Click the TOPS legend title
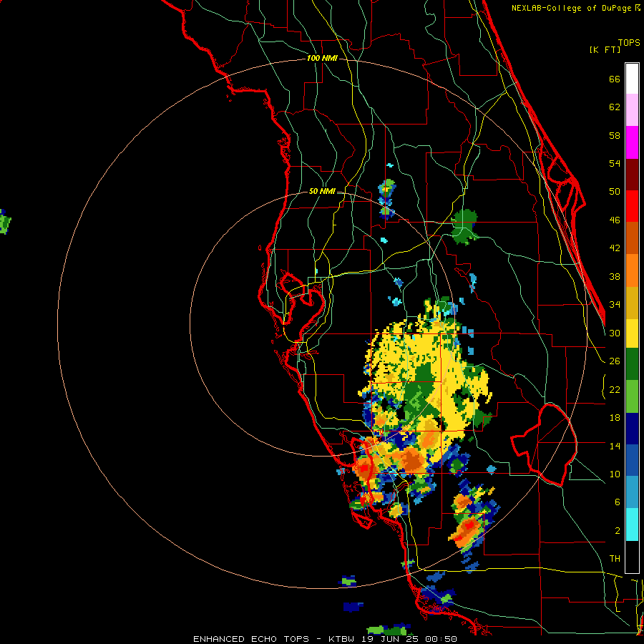This screenshot has height=644, width=644. (x=629, y=42)
